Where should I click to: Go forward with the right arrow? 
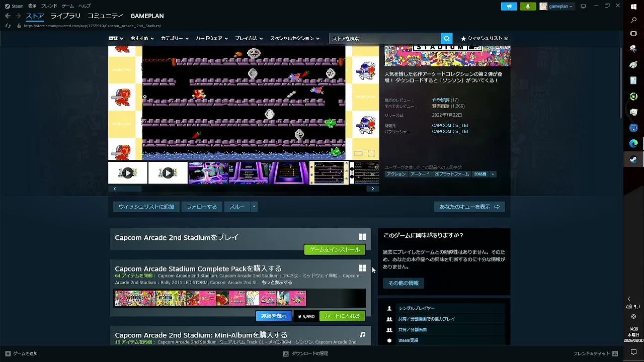[18, 16]
